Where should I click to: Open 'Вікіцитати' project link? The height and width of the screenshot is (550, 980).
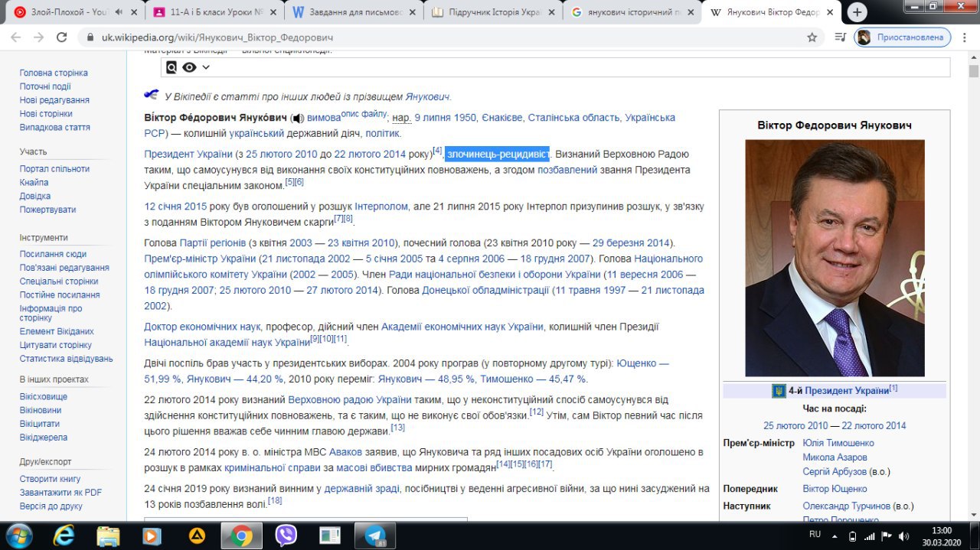[40, 424]
